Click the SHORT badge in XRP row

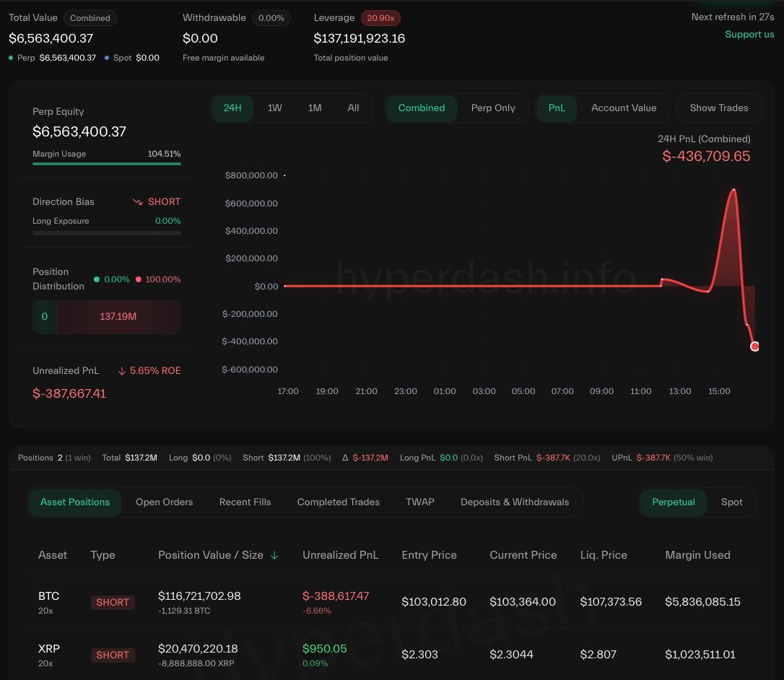[113, 655]
